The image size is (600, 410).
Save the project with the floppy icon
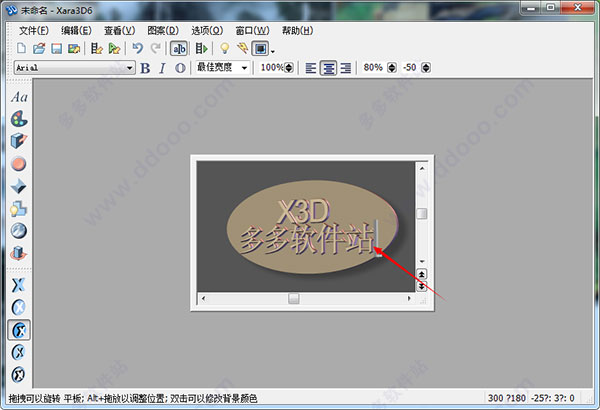click(x=57, y=49)
